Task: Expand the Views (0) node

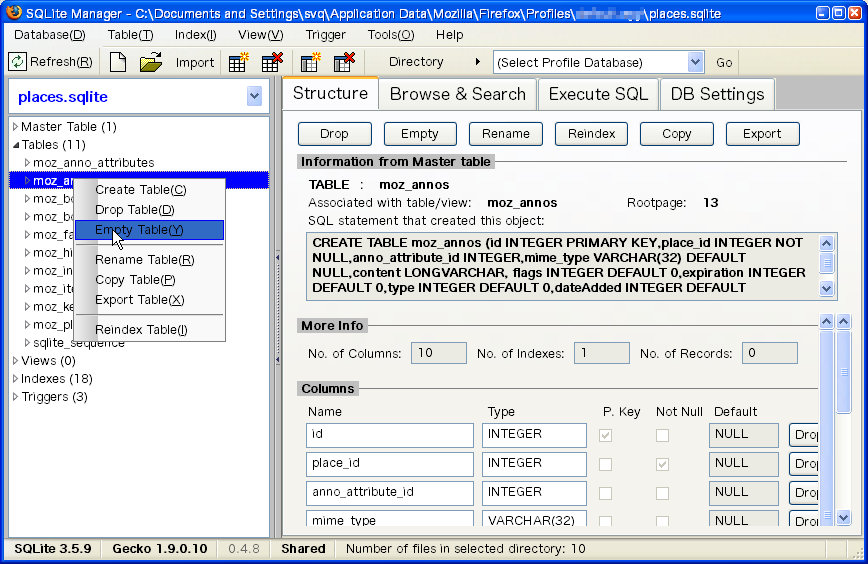Action: point(16,361)
